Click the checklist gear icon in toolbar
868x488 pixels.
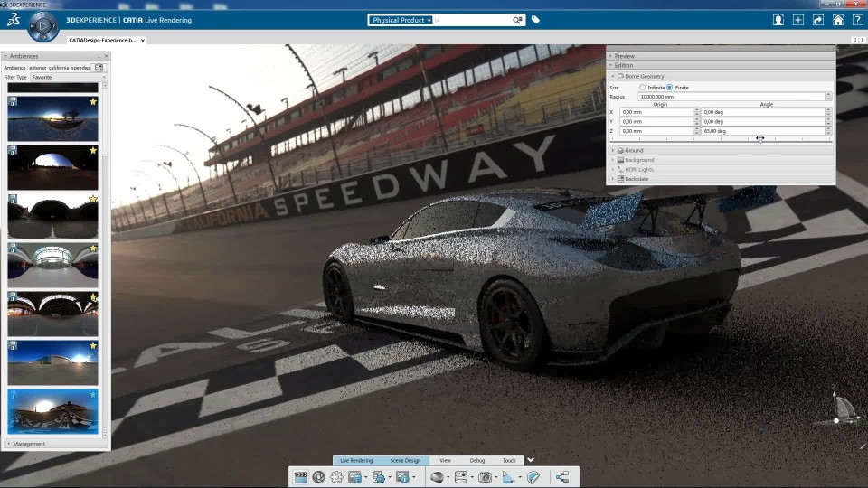379,477
